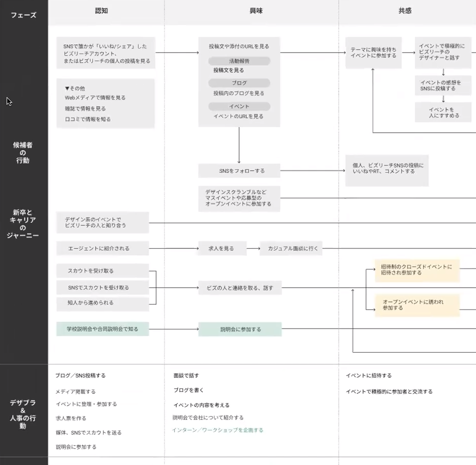This screenshot has height=465, width=476.
Task: Click the yellow オープンイベントに誘われ参加する box
Action: coord(417,305)
